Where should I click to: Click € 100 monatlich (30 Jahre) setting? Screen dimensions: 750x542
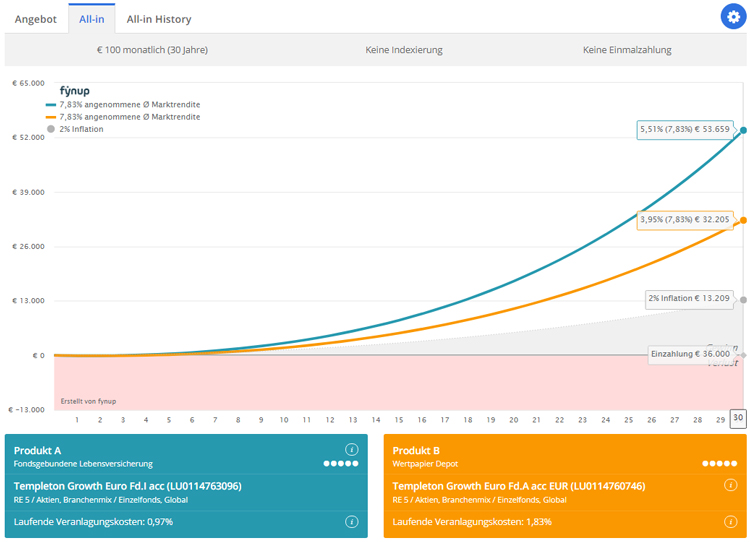point(153,50)
